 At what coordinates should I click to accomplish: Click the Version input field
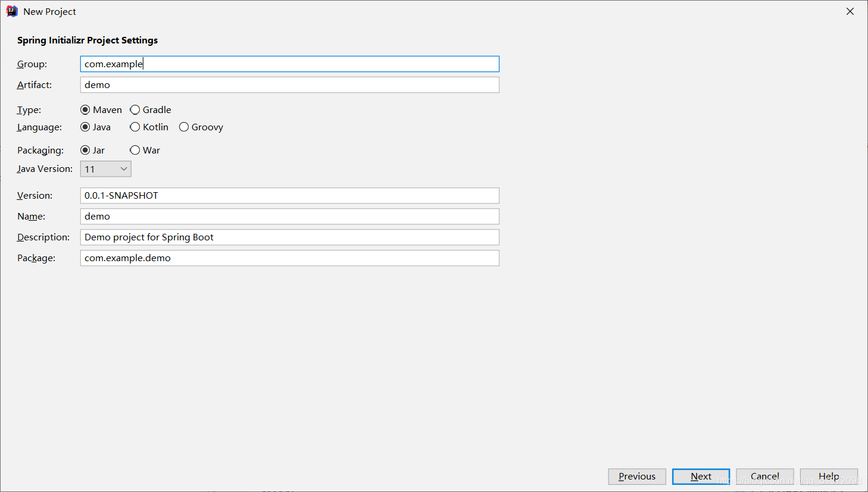tap(290, 196)
